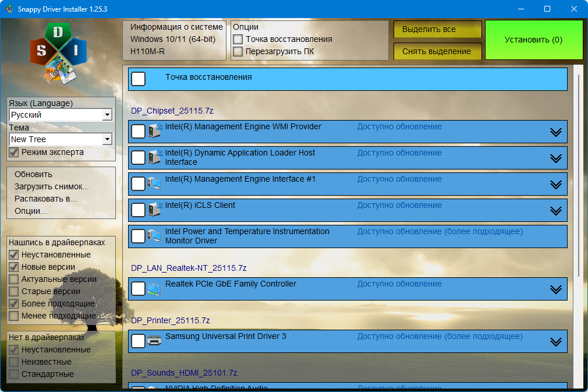Open the Тема theme dropdown

click(x=107, y=140)
